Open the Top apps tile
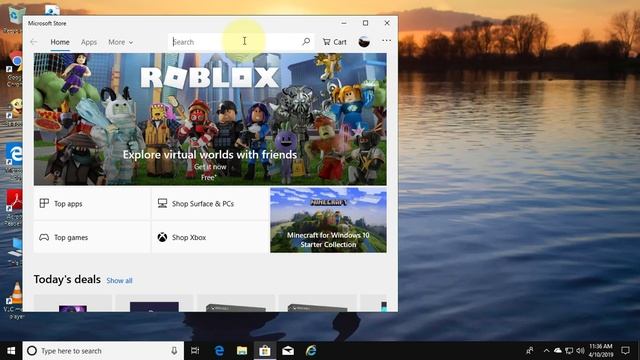This screenshot has height=360, width=640. [x=92, y=204]
